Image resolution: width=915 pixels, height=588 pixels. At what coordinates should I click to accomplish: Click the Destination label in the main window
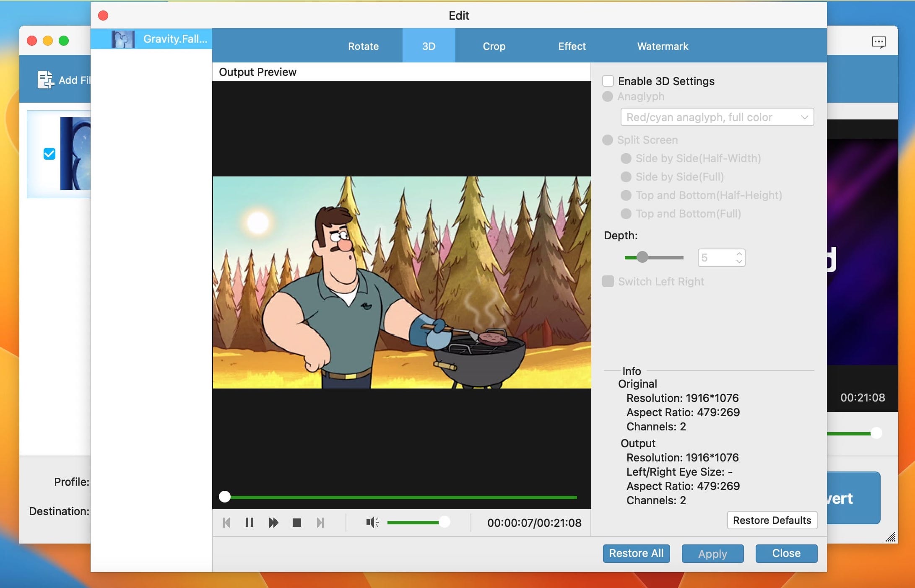[59, 511]
